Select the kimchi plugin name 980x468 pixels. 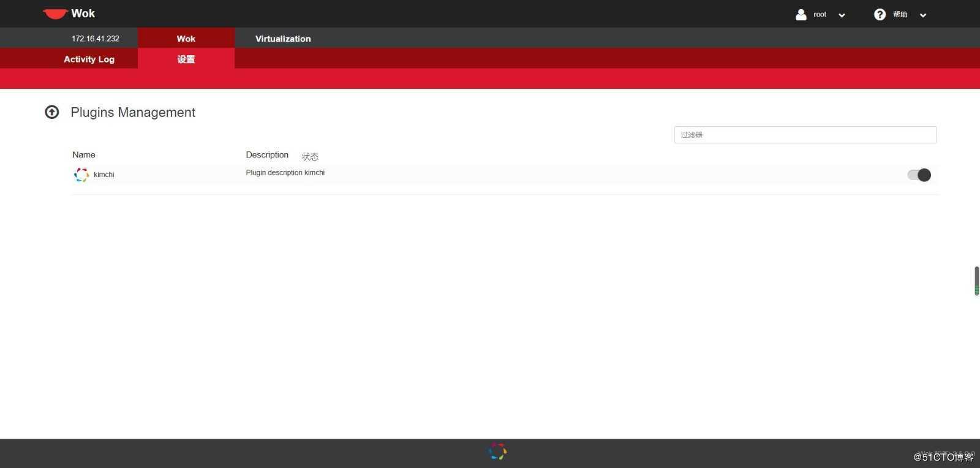click(x=104, y=175)
